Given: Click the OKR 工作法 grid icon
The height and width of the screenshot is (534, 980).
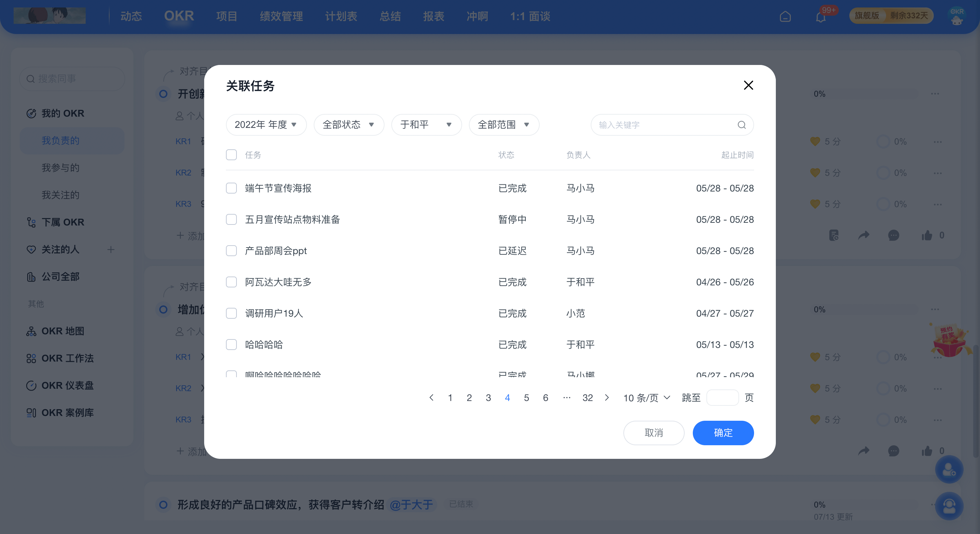Looking at the screenshot, I should (31, 358).
